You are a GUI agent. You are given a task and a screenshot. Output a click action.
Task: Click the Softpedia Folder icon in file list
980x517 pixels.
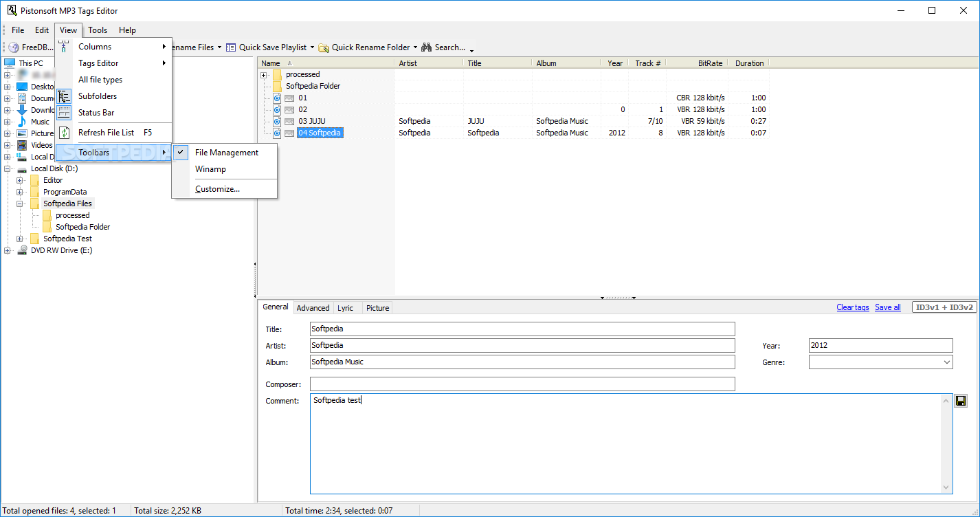coord(277,86)
